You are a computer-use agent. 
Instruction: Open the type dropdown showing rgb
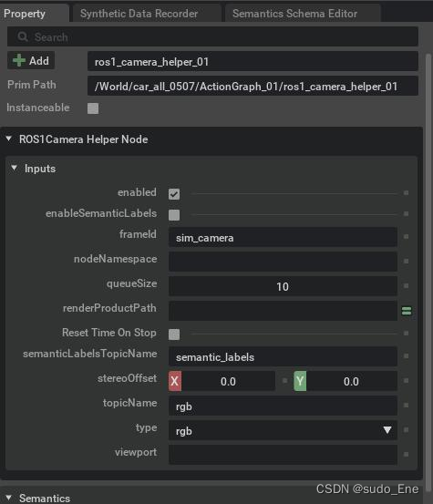283,430
